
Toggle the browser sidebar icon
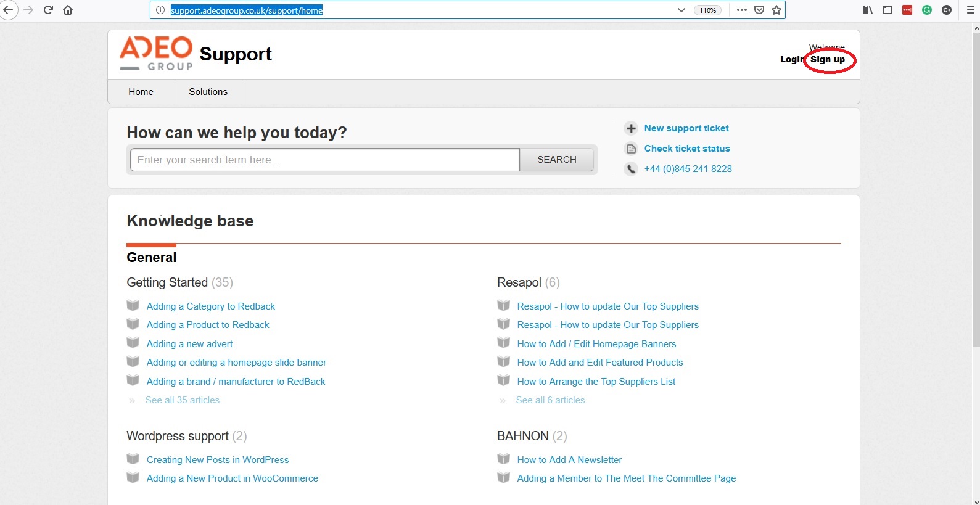tap(887, 10)
